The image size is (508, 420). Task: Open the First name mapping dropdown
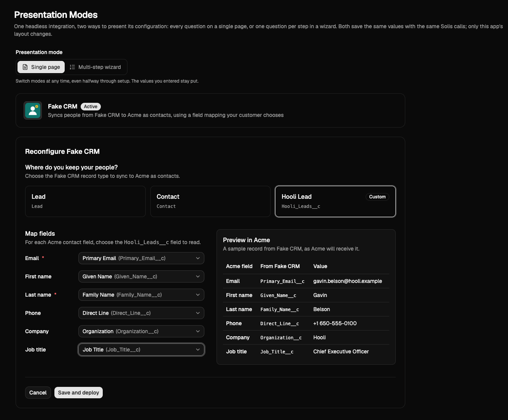click(x=141, y=276)
